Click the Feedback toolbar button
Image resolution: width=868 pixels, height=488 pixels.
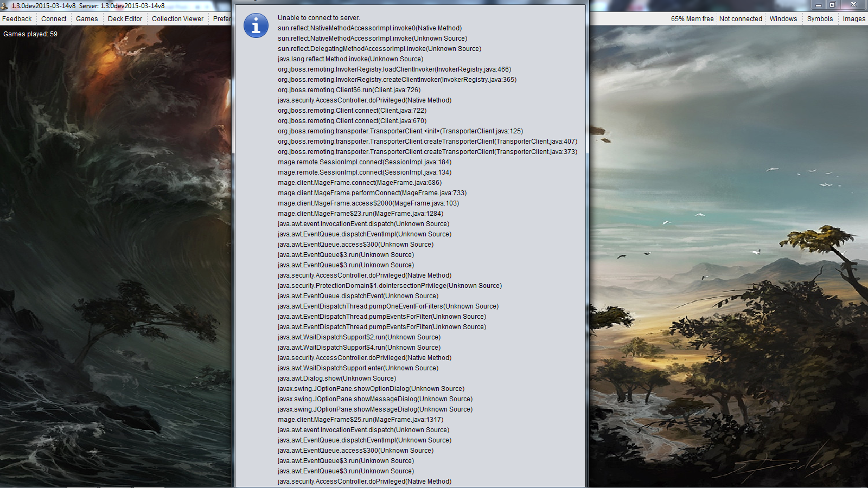(x=17, y=18)
